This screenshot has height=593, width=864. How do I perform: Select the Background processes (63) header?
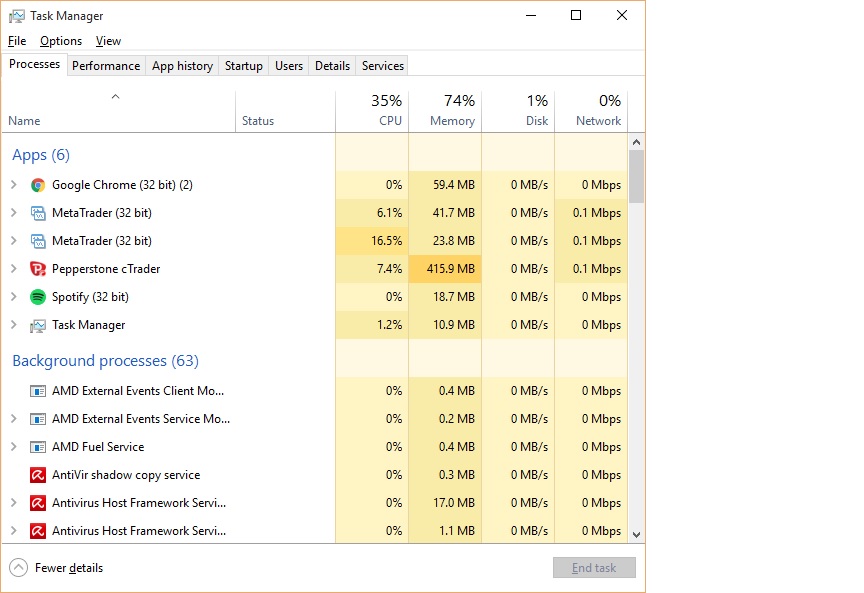point(105,361)
